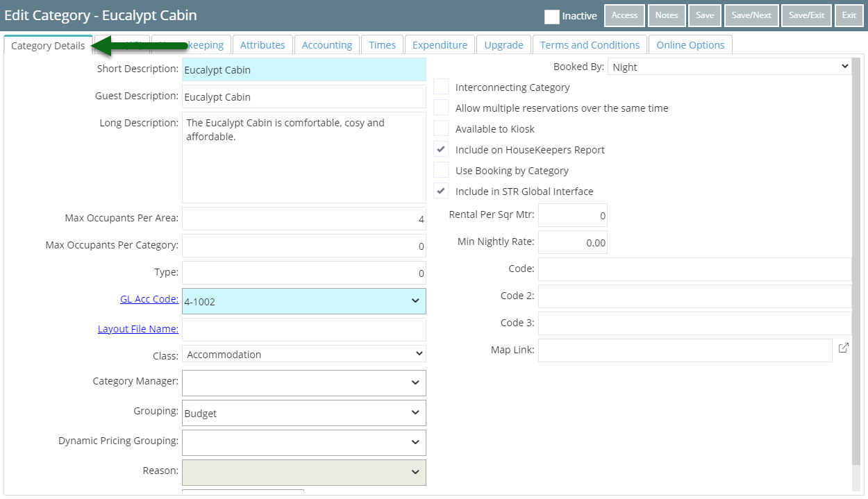Click the Code 3 input field
The height and width of the screenshot is (499, 868).
click(695, 323)
